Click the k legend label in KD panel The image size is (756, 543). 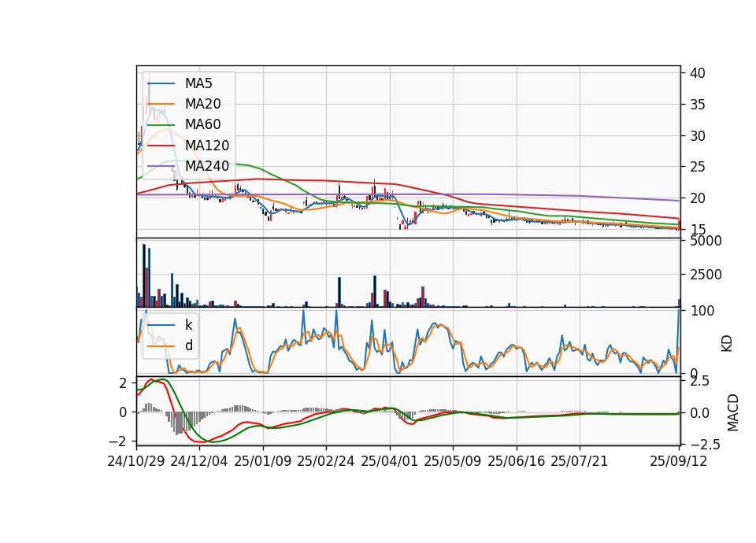pyautogui.click(x=188, y=325)
